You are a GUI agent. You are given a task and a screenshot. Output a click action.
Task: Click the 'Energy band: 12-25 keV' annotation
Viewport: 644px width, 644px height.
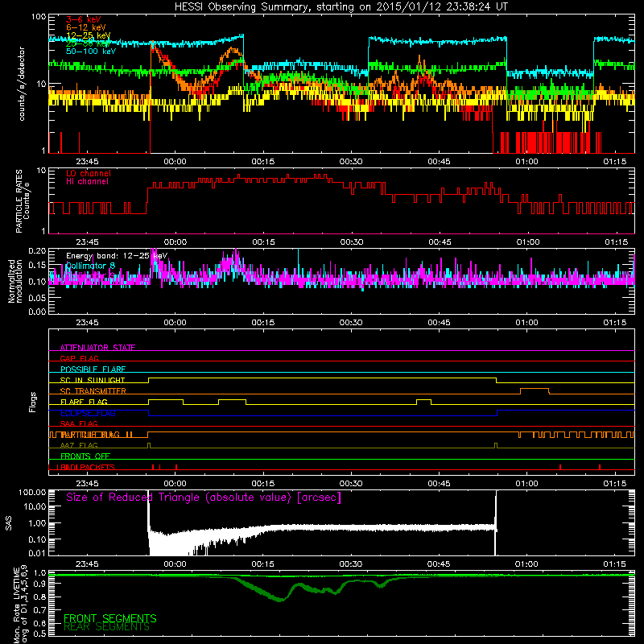click(117, 256)
